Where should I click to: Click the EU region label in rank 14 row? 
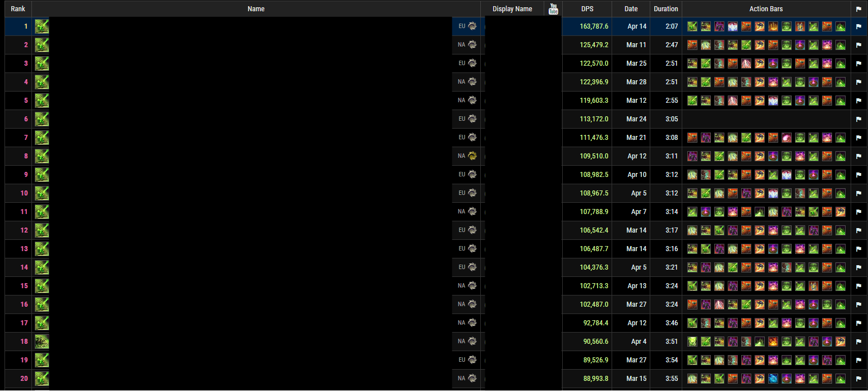pyautogui.click(x=462, y=267)
